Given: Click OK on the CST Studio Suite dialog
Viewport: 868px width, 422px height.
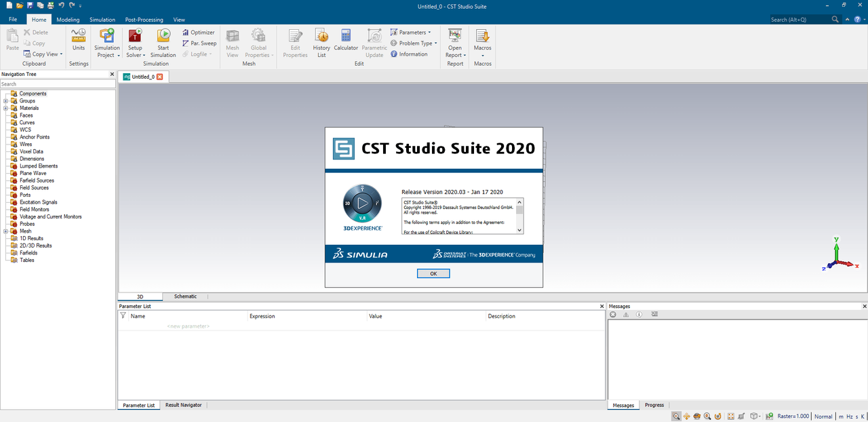Looking at the screenshot, I should click(433, 273).
